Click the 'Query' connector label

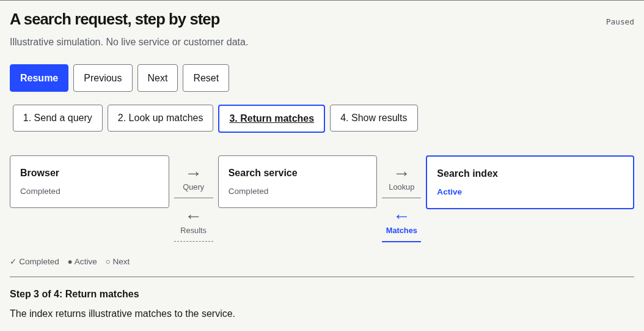pyautogui.click(x=194, y=187)
